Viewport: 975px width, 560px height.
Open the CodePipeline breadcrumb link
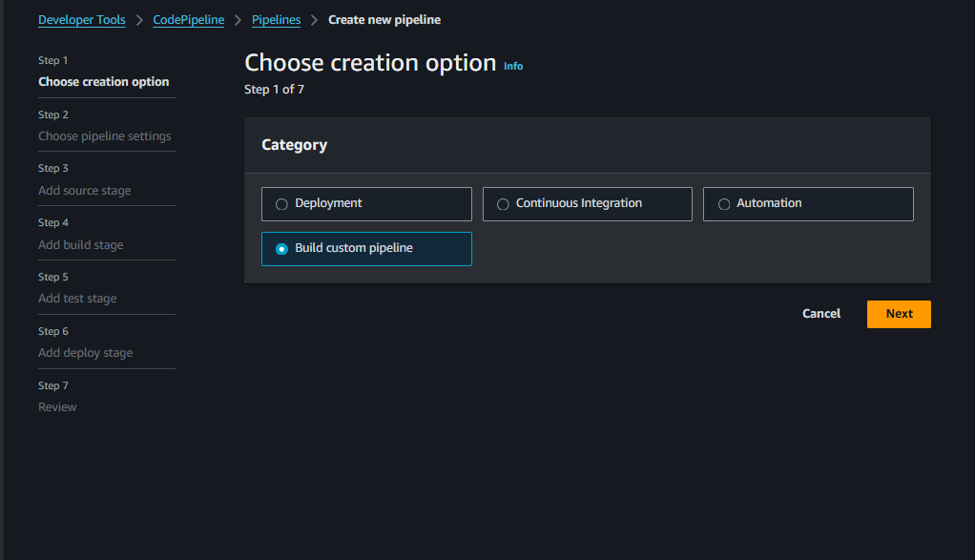coord(188,20)
